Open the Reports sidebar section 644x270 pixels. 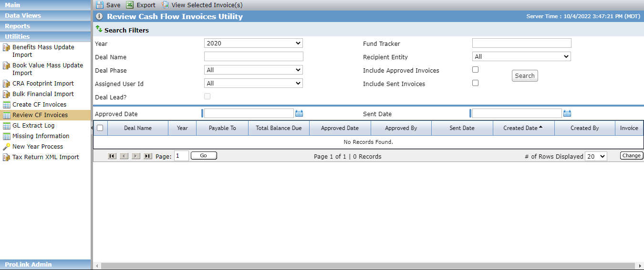point(45,26)
